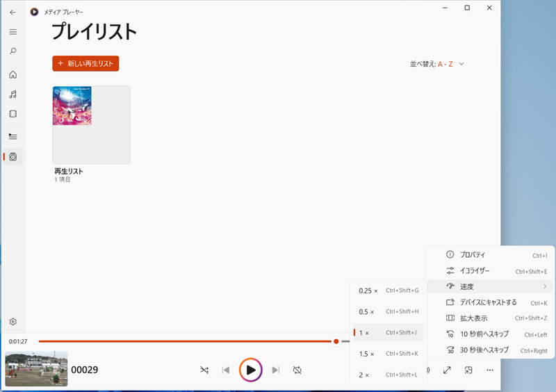Screen dimensions: 556x392
Task: Select the Playlists sidebar icon
Action: click(13, 157)
